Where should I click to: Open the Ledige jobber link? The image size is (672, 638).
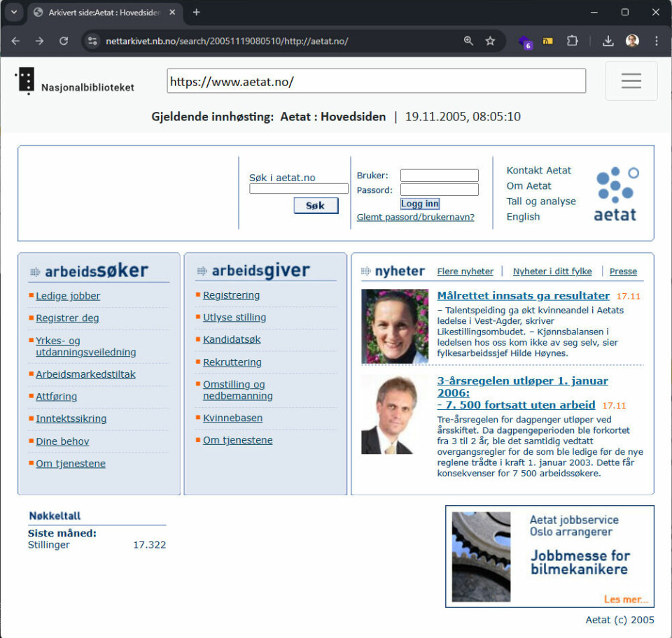click(68, 296)
